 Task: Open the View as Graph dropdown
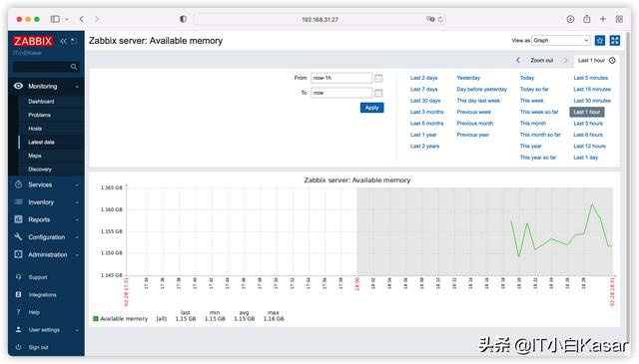pos(561,40)
